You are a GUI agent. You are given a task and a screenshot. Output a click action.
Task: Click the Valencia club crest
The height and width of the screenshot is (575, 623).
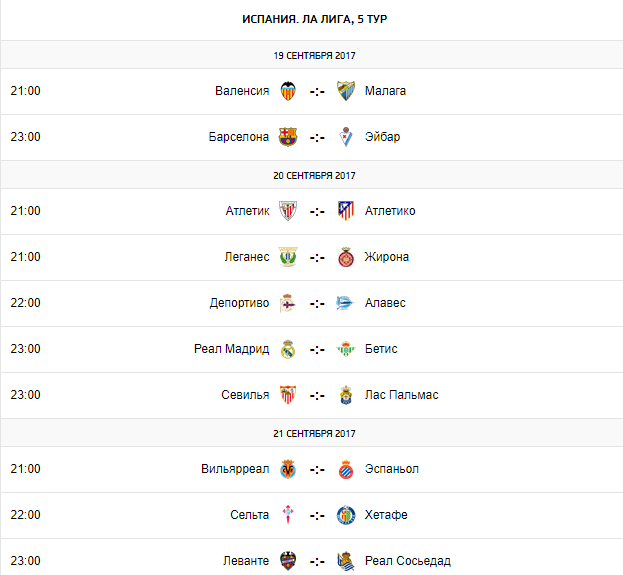(288, 91)
